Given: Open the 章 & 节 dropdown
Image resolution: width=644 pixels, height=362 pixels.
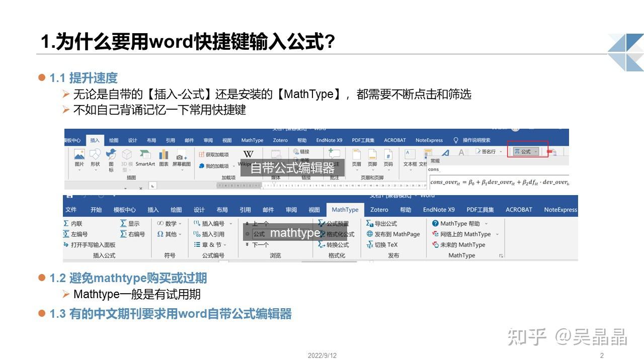Looking at the screenshot, I should [225, 245].
